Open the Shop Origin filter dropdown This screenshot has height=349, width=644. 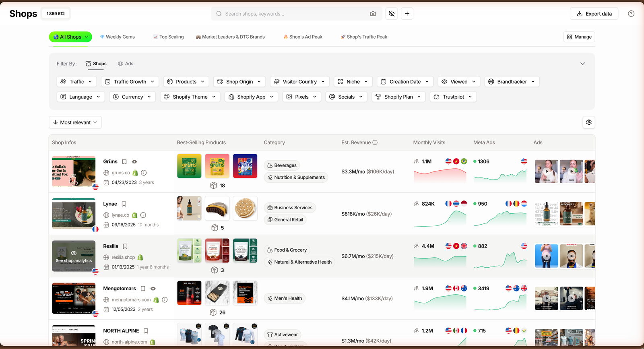[x=239, y=82]
